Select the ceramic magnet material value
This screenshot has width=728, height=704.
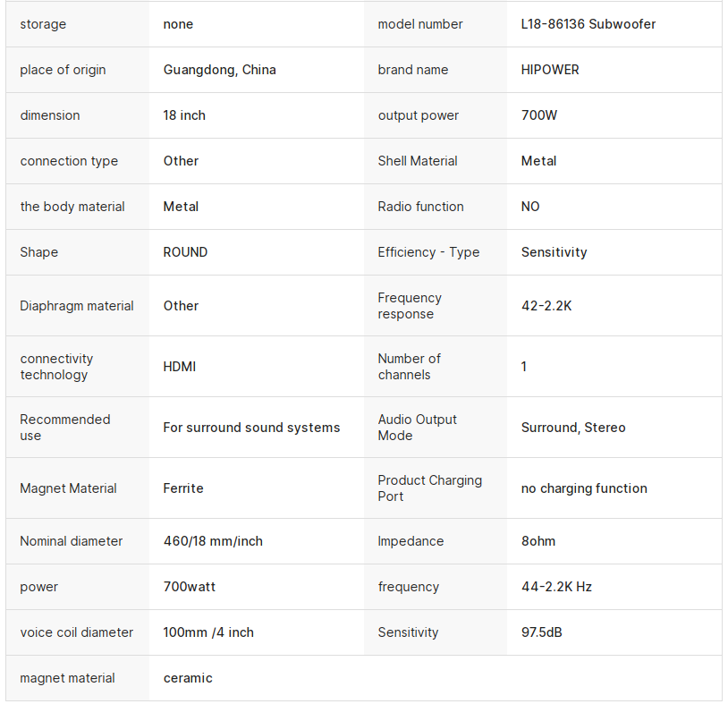coord(188,678)
